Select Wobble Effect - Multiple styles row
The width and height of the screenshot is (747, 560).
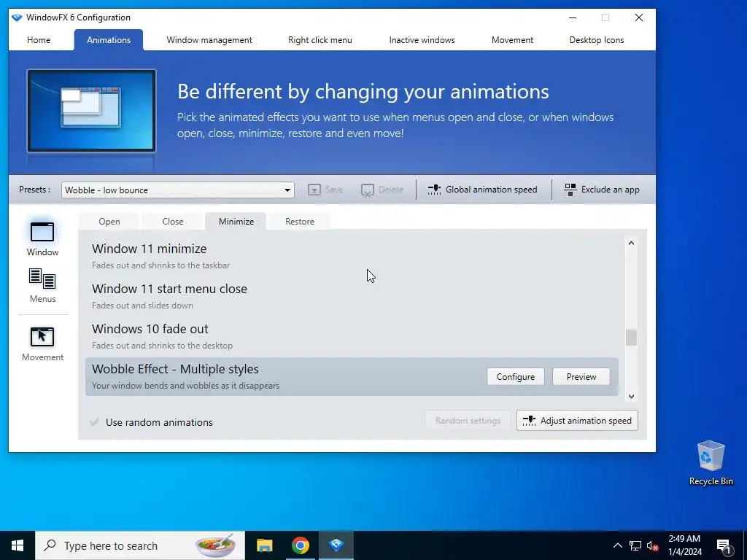click(x=352, y=377)
